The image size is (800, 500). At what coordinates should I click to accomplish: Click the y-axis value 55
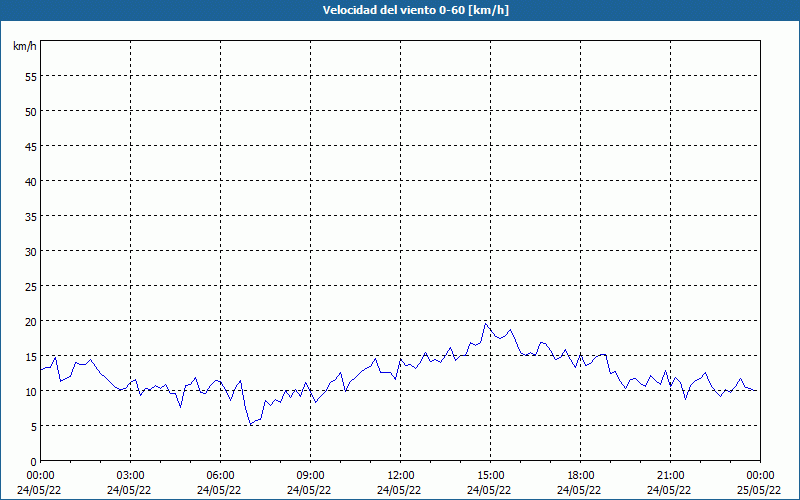point(31,77)
